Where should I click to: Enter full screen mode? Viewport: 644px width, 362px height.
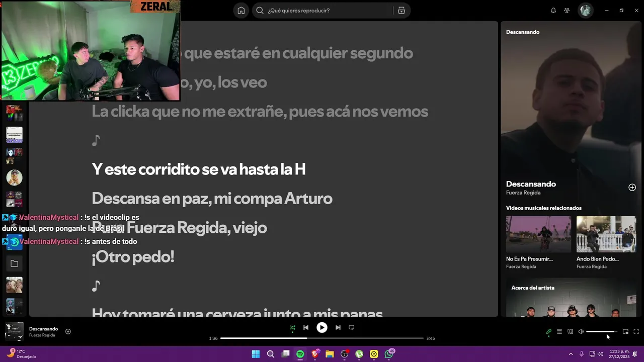pyautogui.click(x=636, y=332)
